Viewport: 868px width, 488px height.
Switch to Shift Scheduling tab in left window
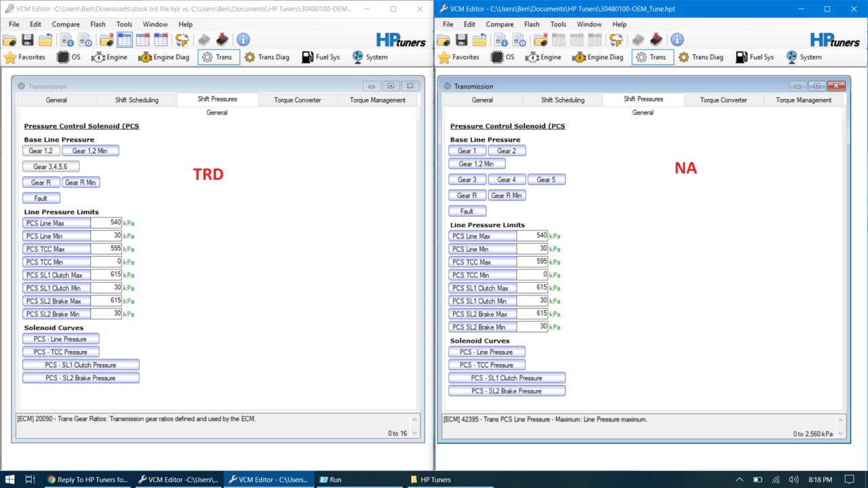[136, 100]
